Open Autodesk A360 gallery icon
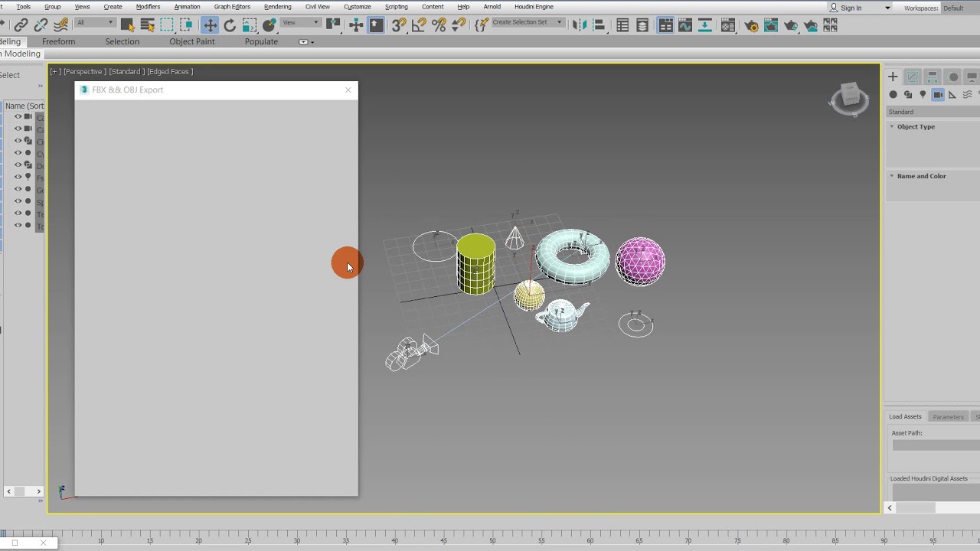The width and height of the screenshot is (980, 551). pos(831,25)
